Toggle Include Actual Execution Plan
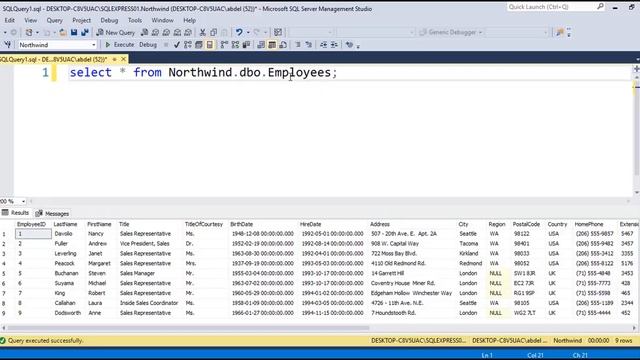This screenshot has height=360, width=640. pos(224,45)
